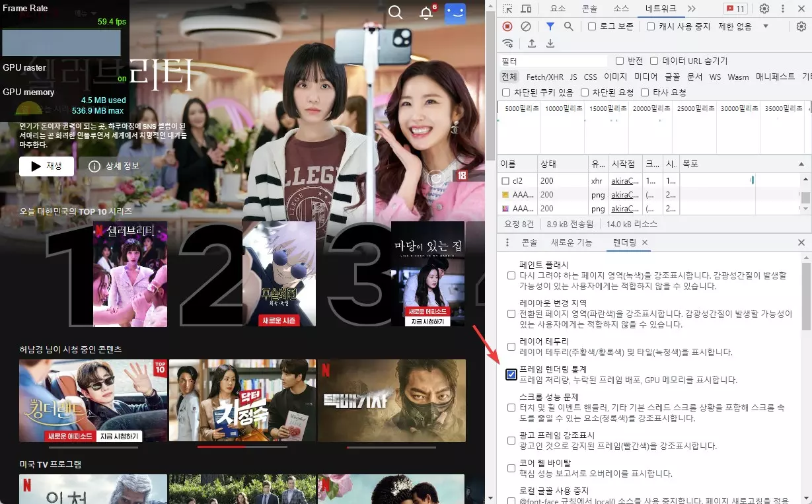The width and height of the screenshot is (812, 504).
Task: Click the element inspector picker icon
Action: (507, 9)
